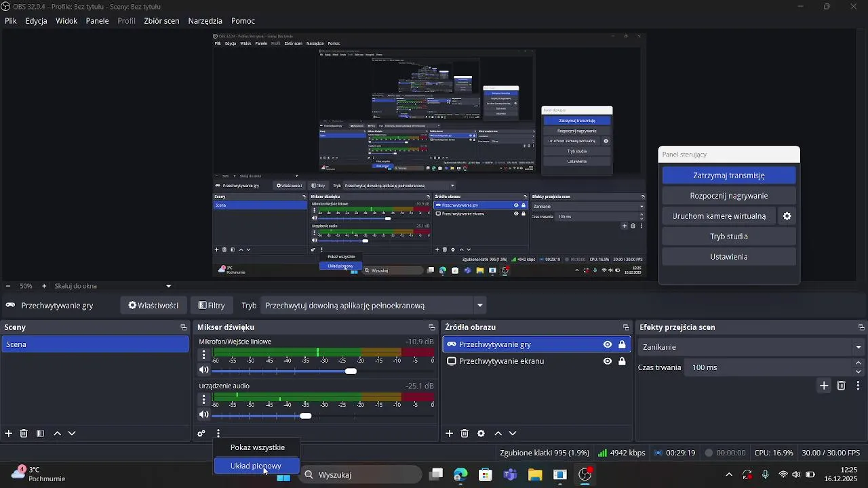Undock the Mikser dźwięku panel
Image resolution: width=868 pixels, height=488 pixels.
tap(431, 327)
